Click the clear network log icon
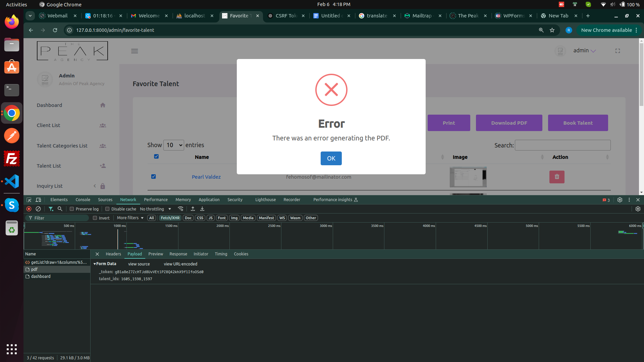This screenshot has width=644, height=362. tap(38, 209)
